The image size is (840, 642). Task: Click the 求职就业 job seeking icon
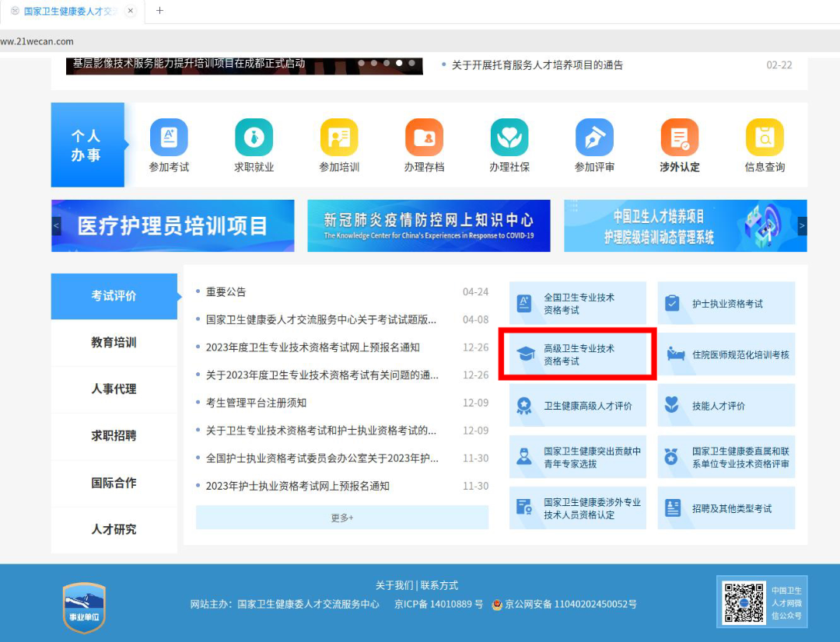pyautogui.click(x=254, y=138)
